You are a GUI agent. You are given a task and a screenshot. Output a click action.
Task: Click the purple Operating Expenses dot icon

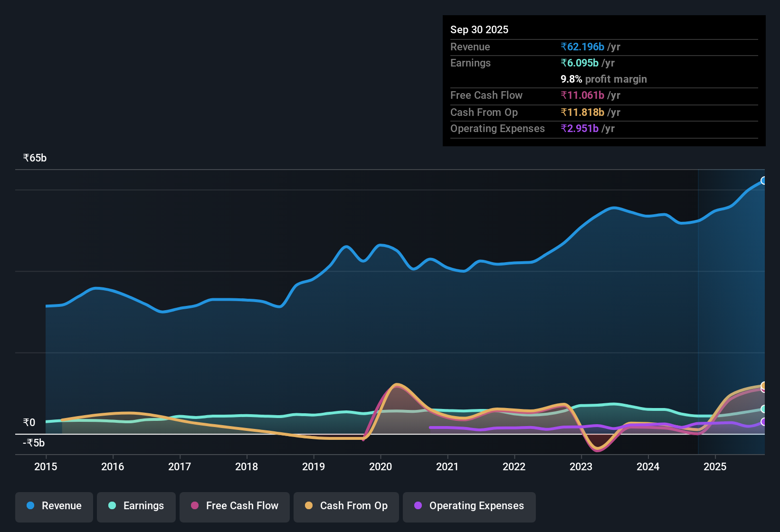(x=418, y=506)
